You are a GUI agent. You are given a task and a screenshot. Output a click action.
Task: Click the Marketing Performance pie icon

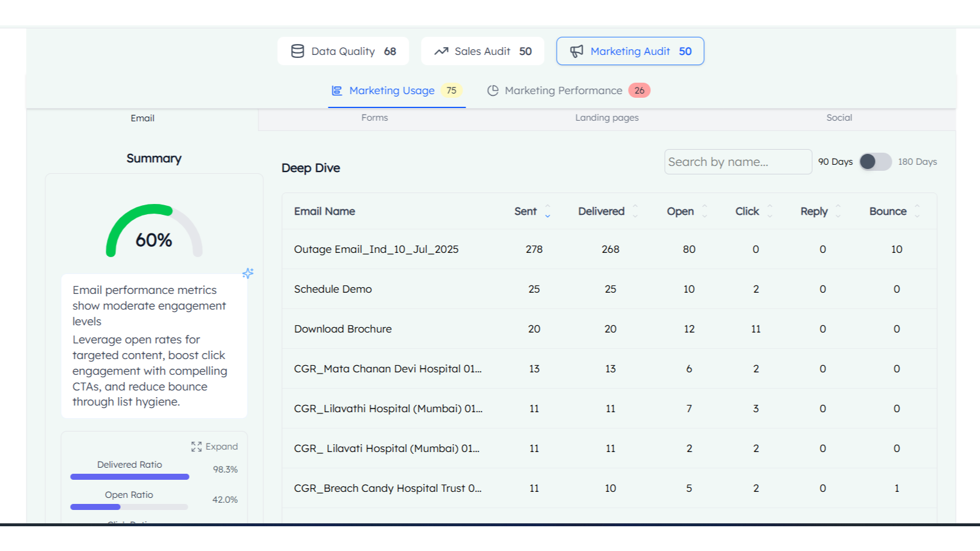point(493,91)
